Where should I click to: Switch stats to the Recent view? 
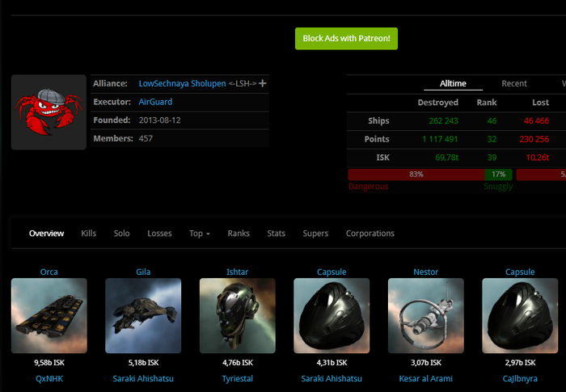514,83
